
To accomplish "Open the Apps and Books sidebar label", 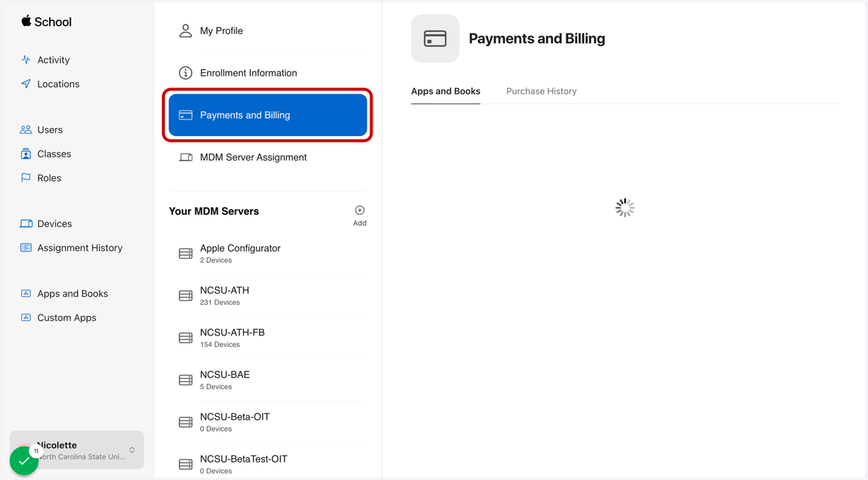I will pyautogui.click(x=72, y=293).
